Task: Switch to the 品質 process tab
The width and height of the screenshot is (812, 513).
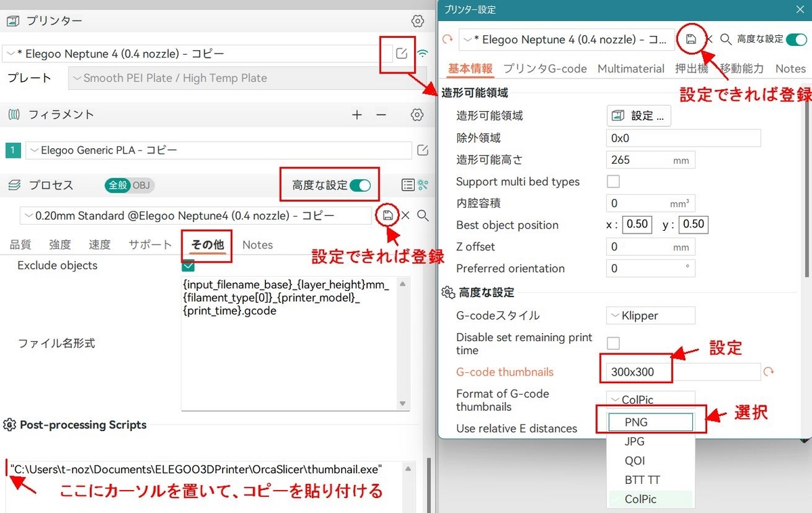Action: click(21, 245)
